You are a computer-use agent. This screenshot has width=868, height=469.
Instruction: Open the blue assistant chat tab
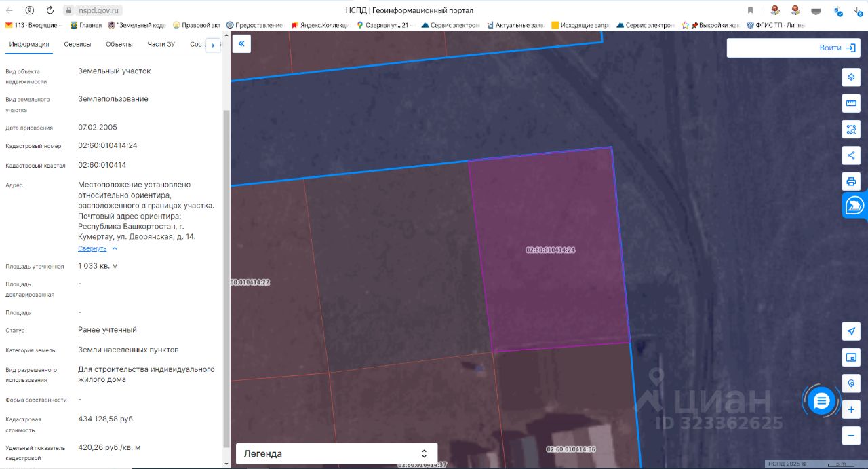click(855, 206)
